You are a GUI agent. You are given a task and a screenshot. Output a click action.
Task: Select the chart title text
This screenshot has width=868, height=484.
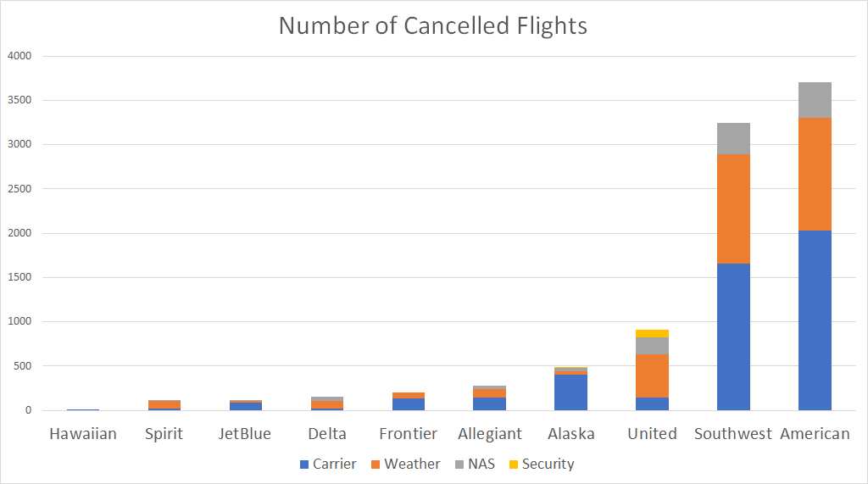pos(432,25)
